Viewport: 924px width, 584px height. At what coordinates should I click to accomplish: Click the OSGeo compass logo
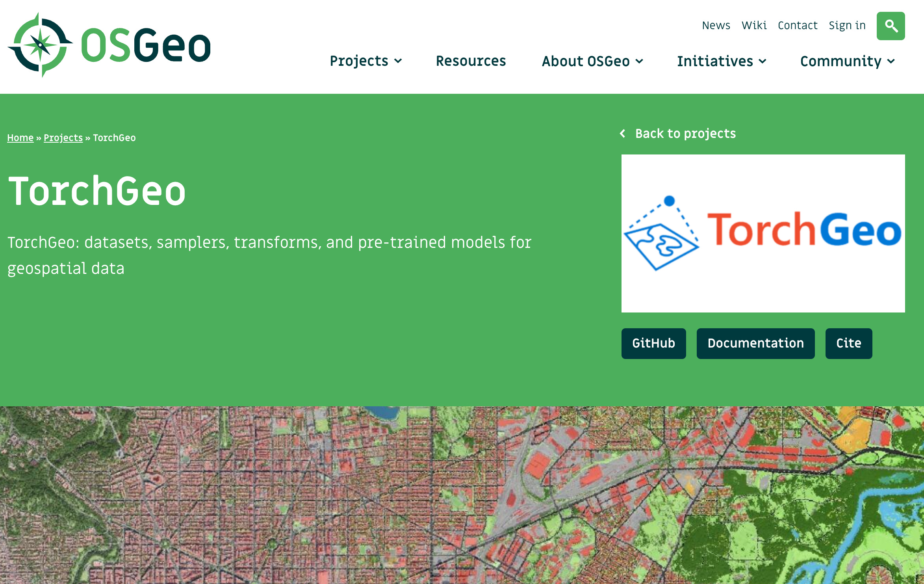(x=40, y=45)
